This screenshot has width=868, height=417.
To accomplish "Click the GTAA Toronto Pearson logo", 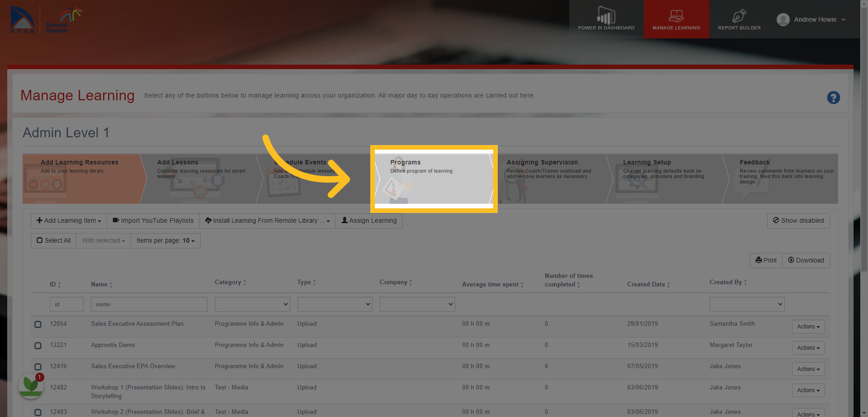I will tap(45, 20).
